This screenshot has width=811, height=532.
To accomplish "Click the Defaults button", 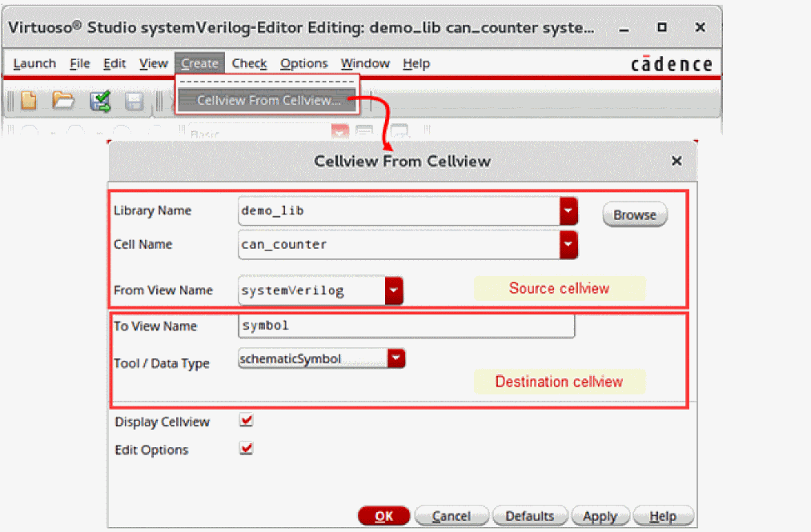I will pos(530,515).
